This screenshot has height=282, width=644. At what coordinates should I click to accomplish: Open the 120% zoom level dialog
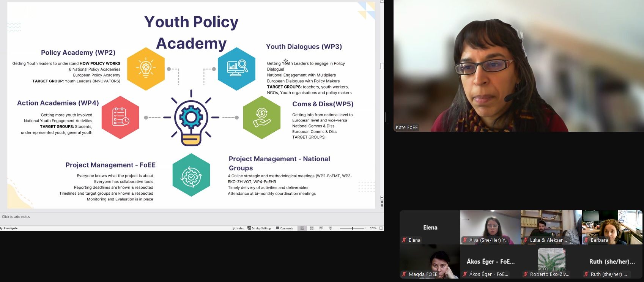tap(373, 228)
